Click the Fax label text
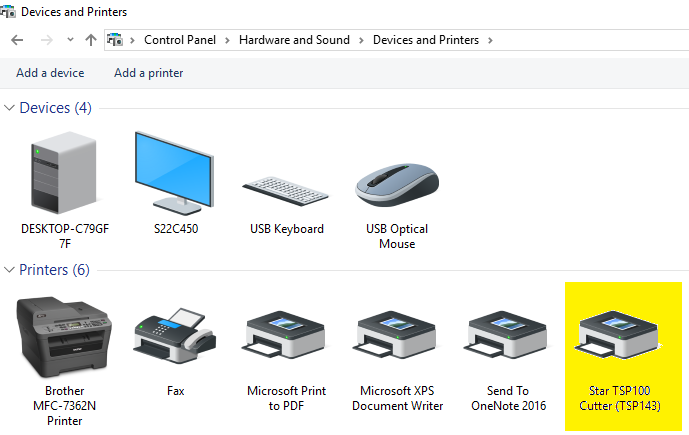 [x=175, y=391]
